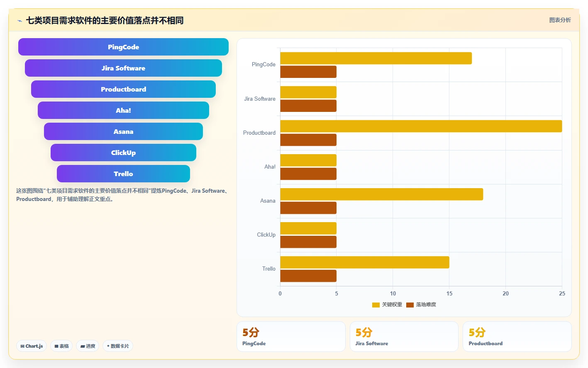Click the Asana y-axis label
Viewport: 588px width, 368px height.
pyautogui.click(x=268, y=201)
